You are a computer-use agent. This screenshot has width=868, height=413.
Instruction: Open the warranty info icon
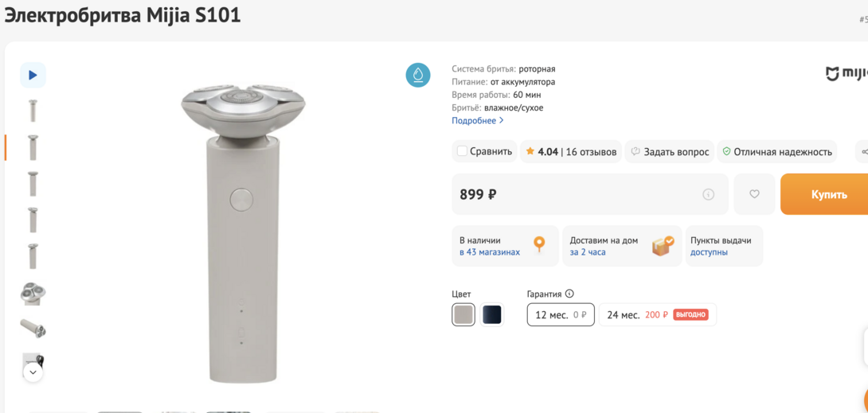569,294
